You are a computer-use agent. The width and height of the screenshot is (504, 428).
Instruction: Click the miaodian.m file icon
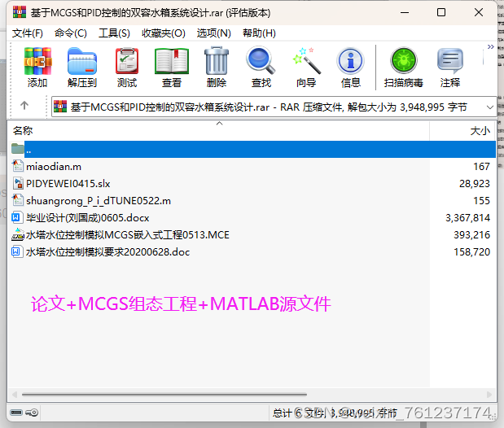tap(18, 166)
